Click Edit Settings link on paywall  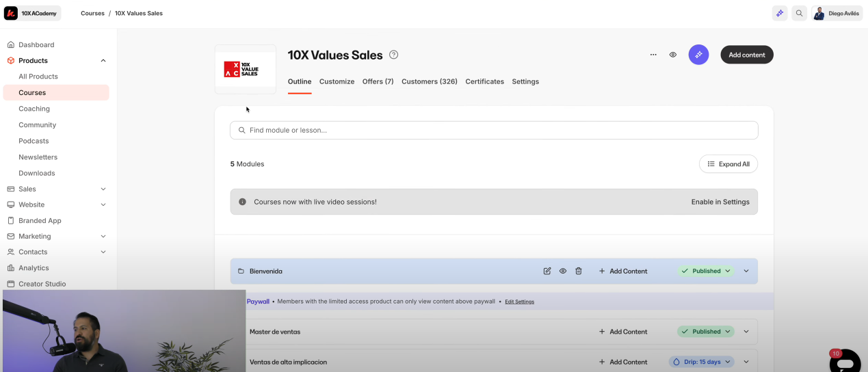pos(519,302)
